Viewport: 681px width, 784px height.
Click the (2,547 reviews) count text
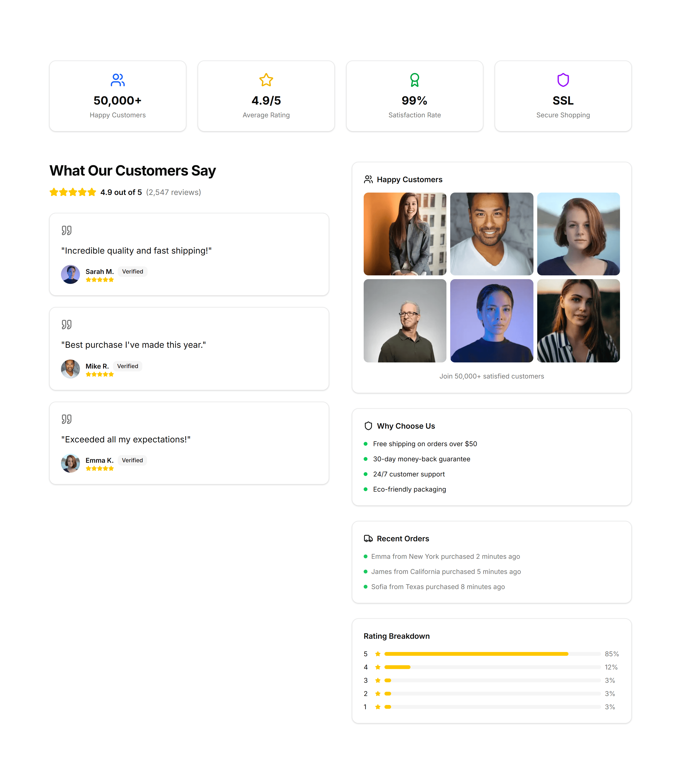[174, 192]
